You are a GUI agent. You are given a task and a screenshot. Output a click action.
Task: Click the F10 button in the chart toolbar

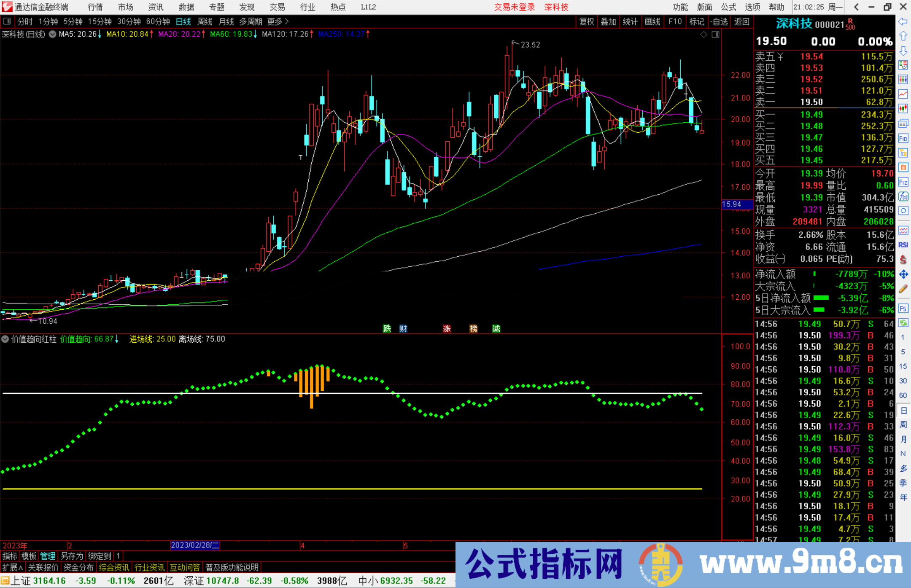point(675,21)
